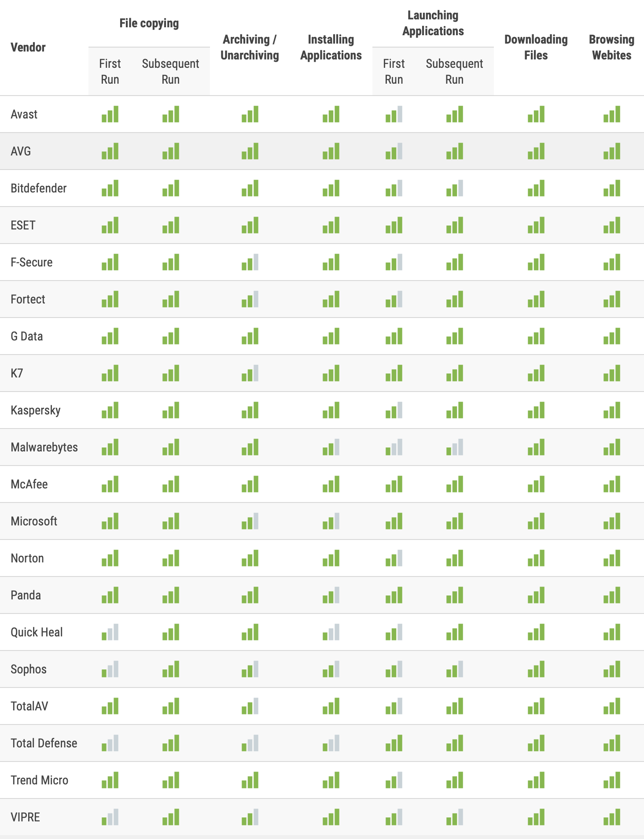Image resolution: width=644 pixels, height=839 pixels.
Task: Click VIPRE's Browsing Websites rating icon
Action: tap(612, 817)
